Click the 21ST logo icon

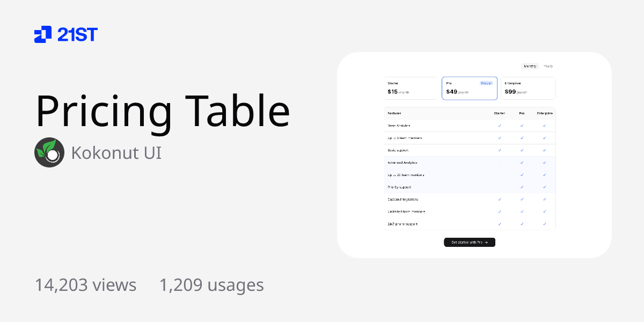43,34
